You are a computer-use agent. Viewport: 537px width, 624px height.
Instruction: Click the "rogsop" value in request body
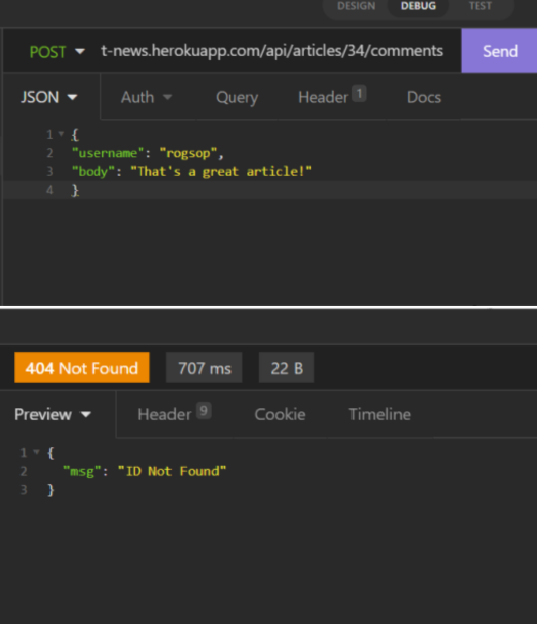click(x=188, y=153)
